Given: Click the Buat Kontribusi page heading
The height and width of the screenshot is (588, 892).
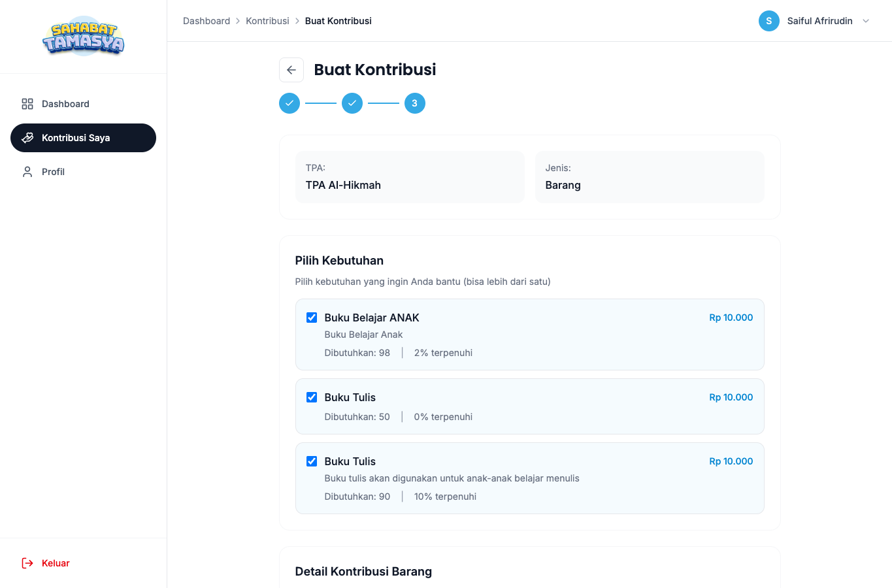Looking at the screenshot, I should click(375, 70).
